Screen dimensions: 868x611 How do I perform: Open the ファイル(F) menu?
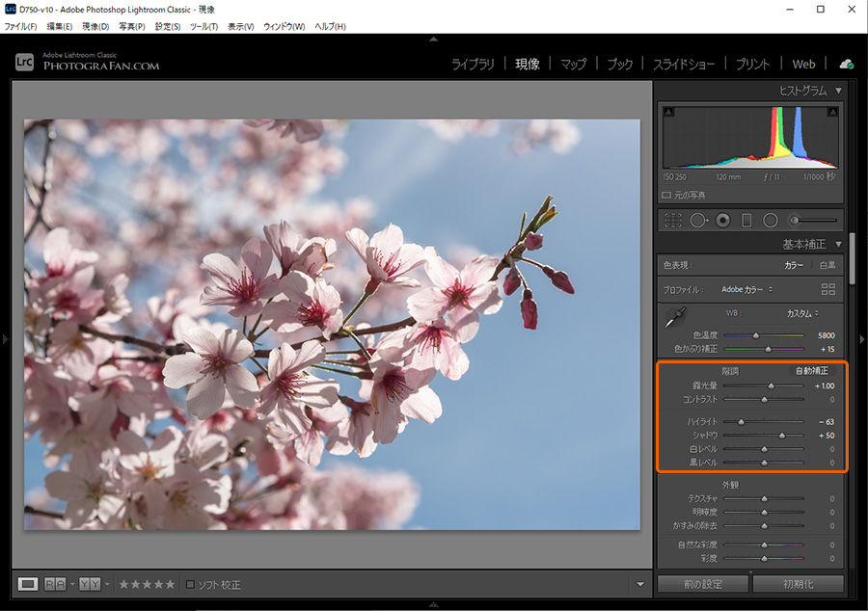coord(20,26)
